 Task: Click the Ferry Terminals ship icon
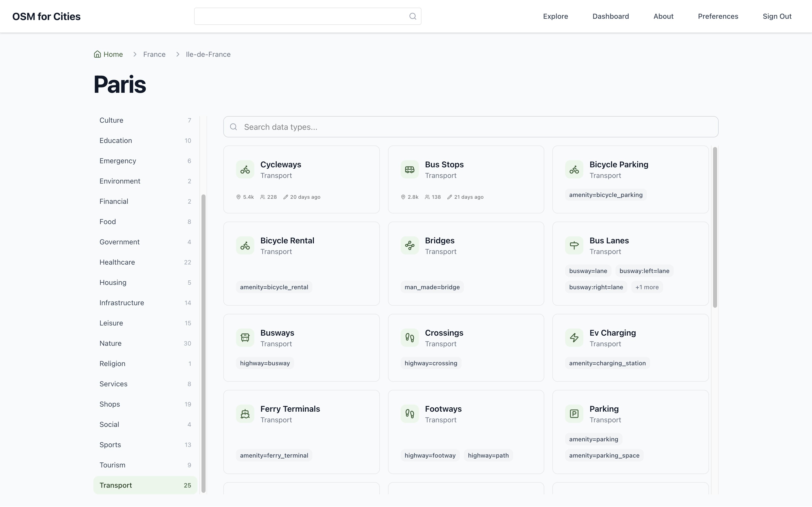tap(245, 414)
